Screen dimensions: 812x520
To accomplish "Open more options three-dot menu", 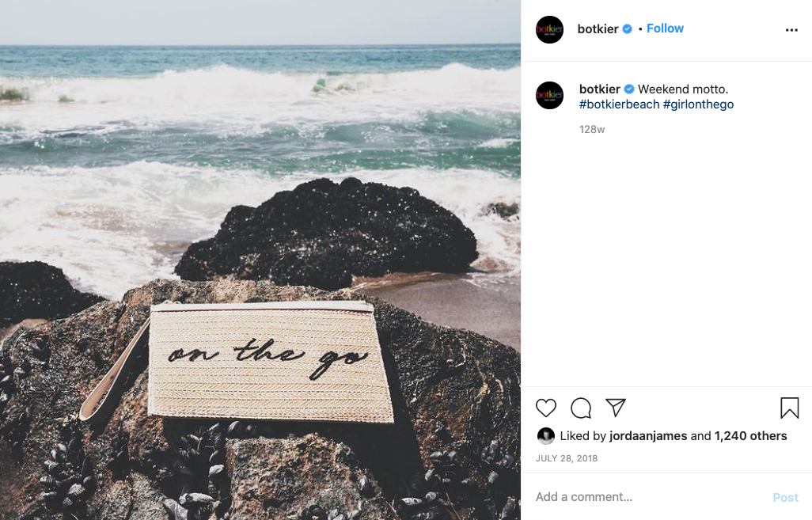I will tap(791, 30).
